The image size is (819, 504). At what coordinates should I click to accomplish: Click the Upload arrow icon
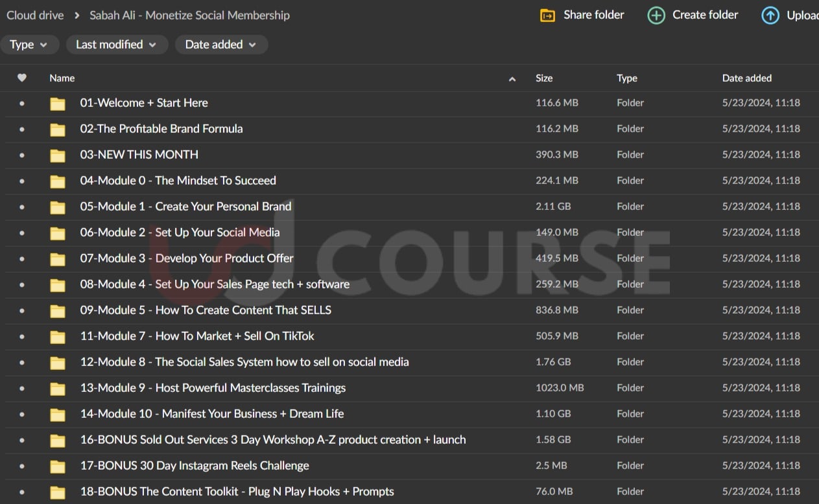click(x=770, y=16)
